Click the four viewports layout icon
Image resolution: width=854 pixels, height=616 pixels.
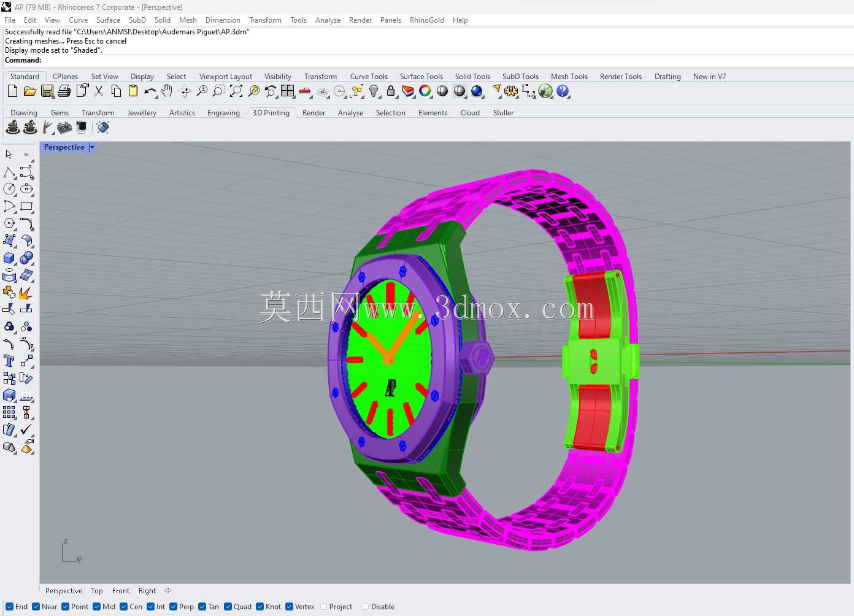click(x=287, y=91)
